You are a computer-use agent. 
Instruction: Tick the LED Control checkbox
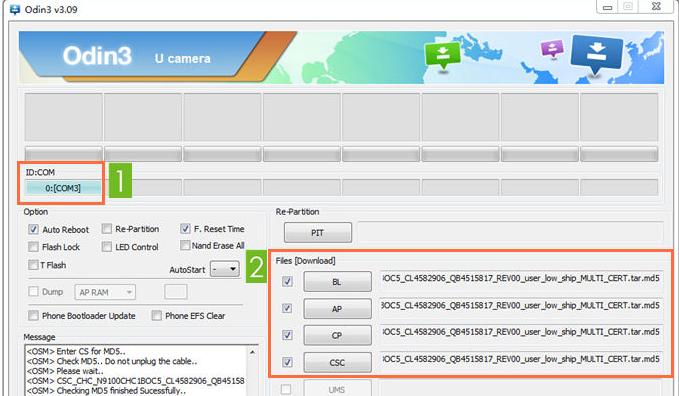(107, 247)
